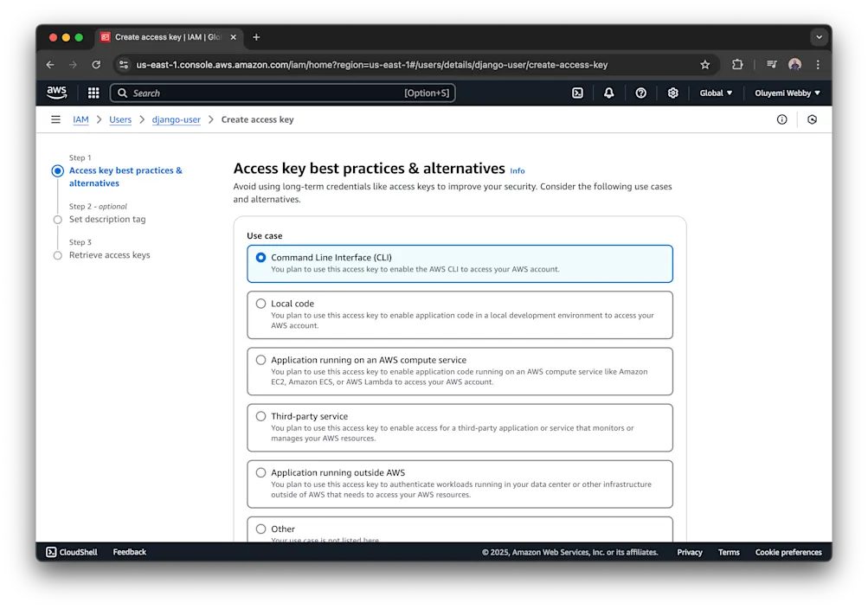Open the AWS settings gear

click(x=673, y=93)
